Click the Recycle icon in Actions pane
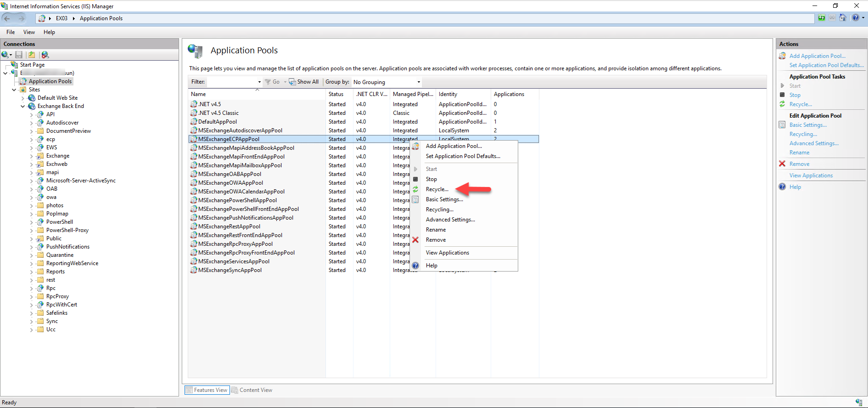Viewport: 868px width, 408px height. coord(782,104)
